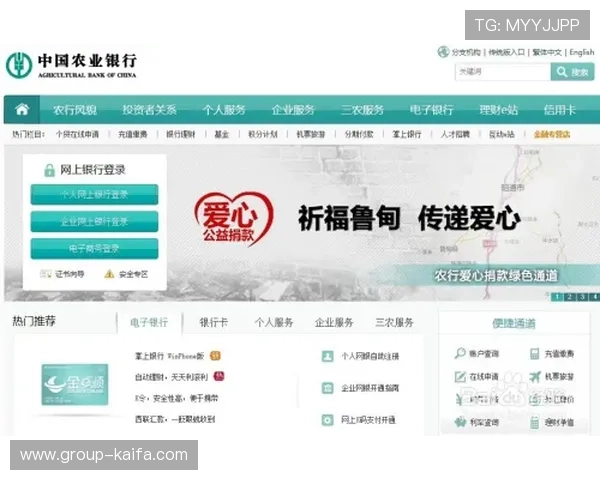Switch to 繁体中文 version
This screenshot has width=600, height=480.
coord(547,52)
